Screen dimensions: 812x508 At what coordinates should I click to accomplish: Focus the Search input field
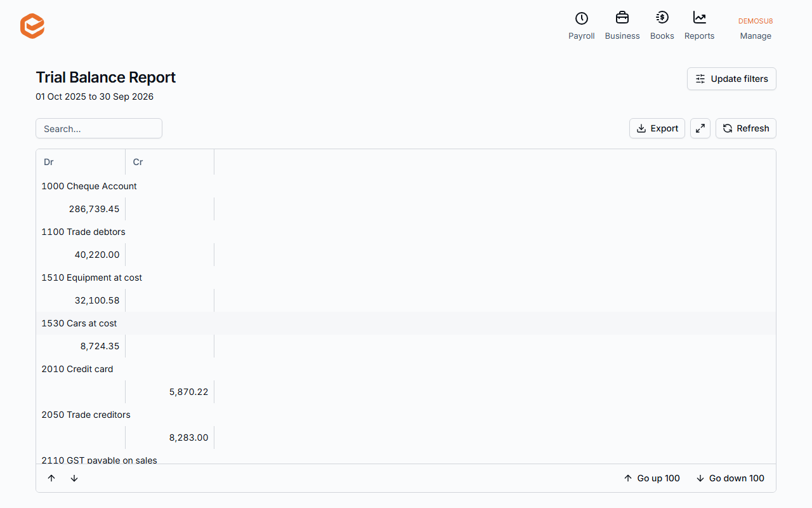(99, 128)
